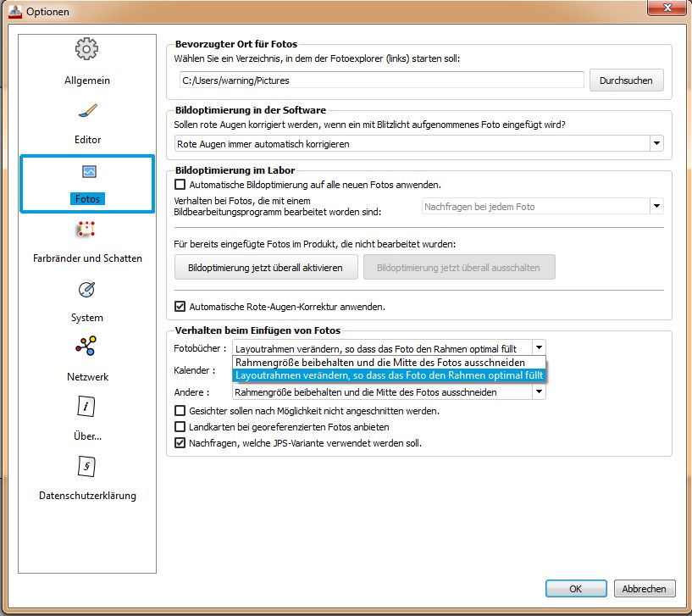Open the Andere behavior dropdown

coord(539,391)
